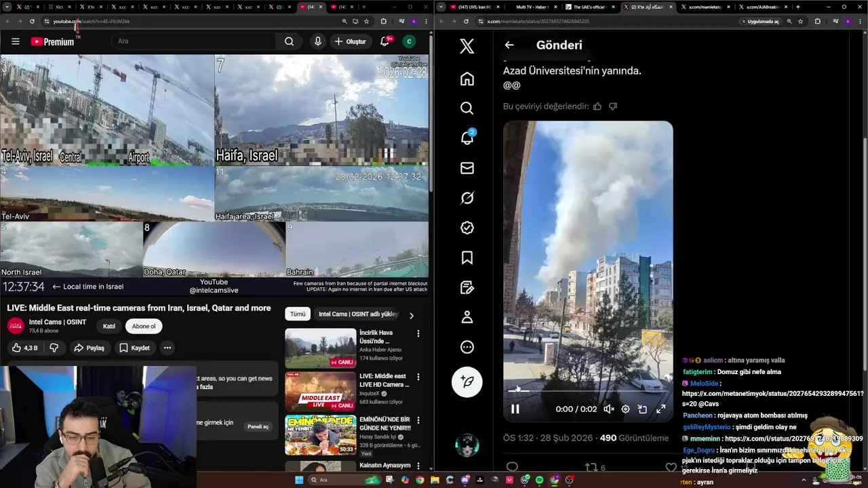This screenshot has width=868, height=488.
Task: Switch to 'Multi TV - Haber' browser tab
Action: point(531,7)
